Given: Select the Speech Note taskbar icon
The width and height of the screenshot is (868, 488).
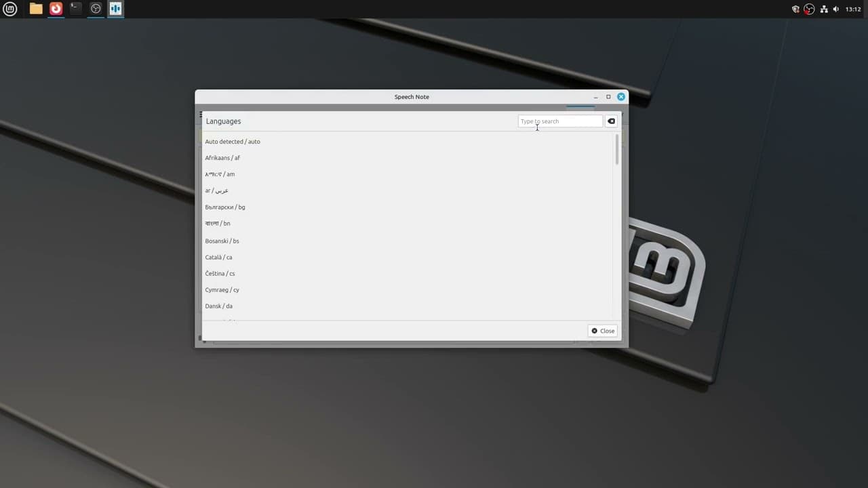Looking at the screenshot, I should point(115,9).
